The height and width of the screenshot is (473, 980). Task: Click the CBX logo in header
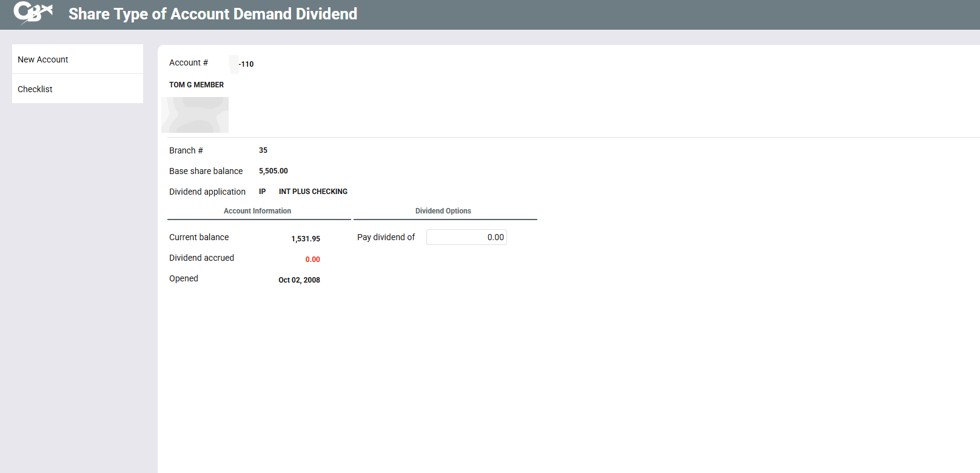click(33, 13)
